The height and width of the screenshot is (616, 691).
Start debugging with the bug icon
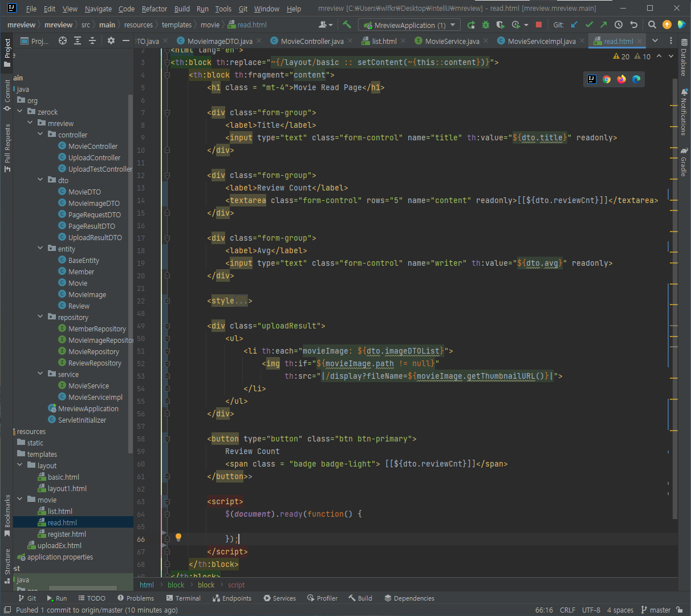click(x=486, y=25)
